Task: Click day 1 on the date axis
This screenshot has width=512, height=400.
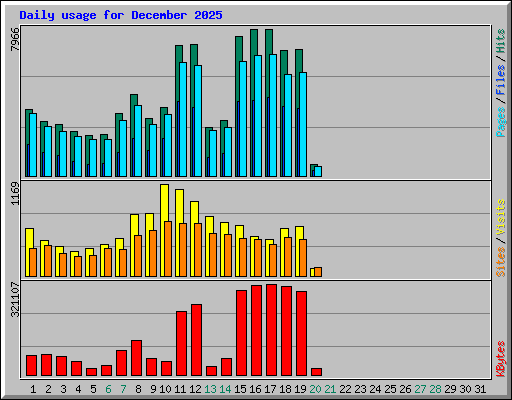Action: click(33, 389)
